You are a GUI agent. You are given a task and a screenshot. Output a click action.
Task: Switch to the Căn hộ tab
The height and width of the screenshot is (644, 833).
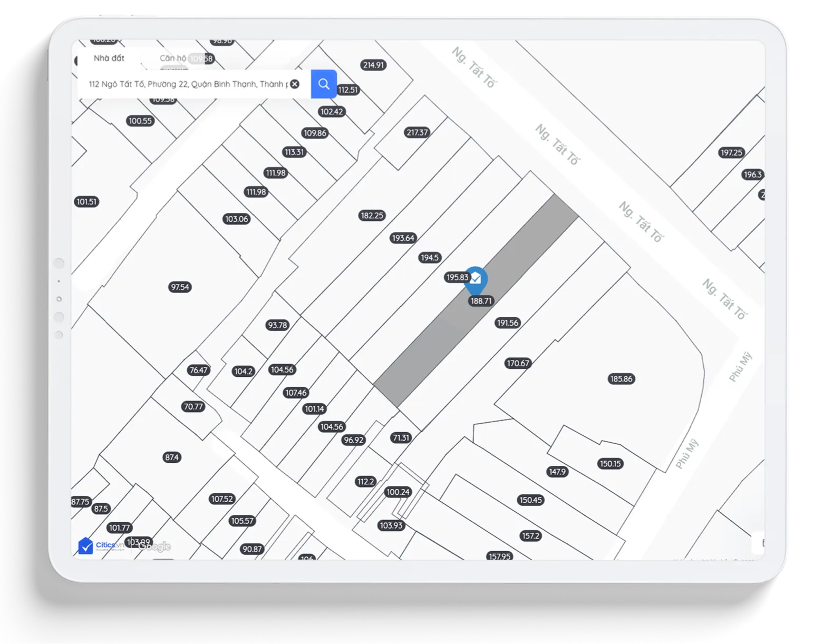(172, 58)
